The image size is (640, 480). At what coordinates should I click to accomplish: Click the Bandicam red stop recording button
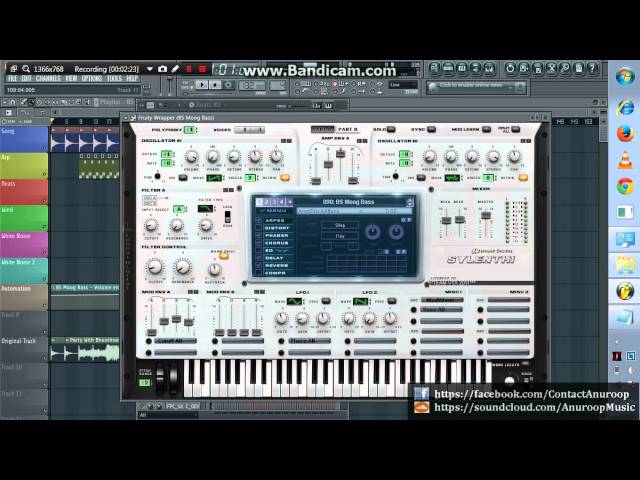[x=202, y=69]
